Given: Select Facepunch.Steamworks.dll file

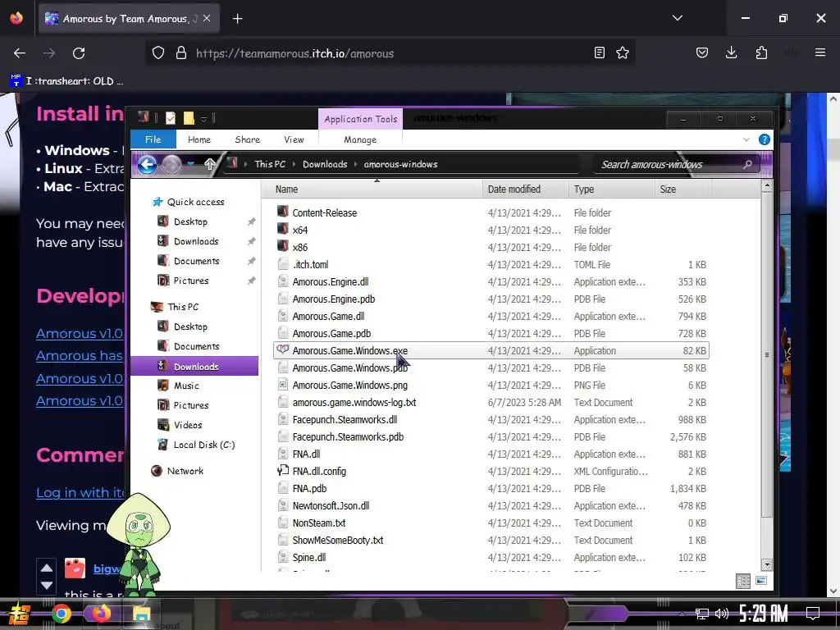Looking at the screenshot, I should 345,419.
